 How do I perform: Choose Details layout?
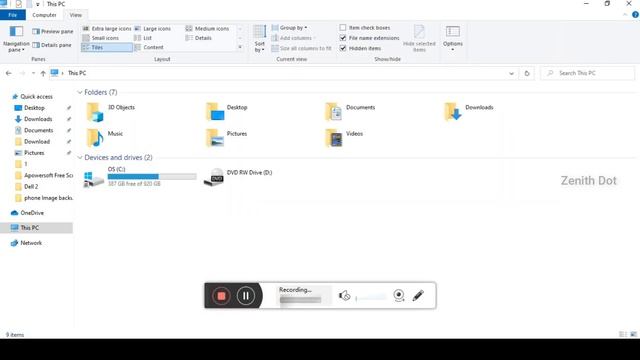199,38
